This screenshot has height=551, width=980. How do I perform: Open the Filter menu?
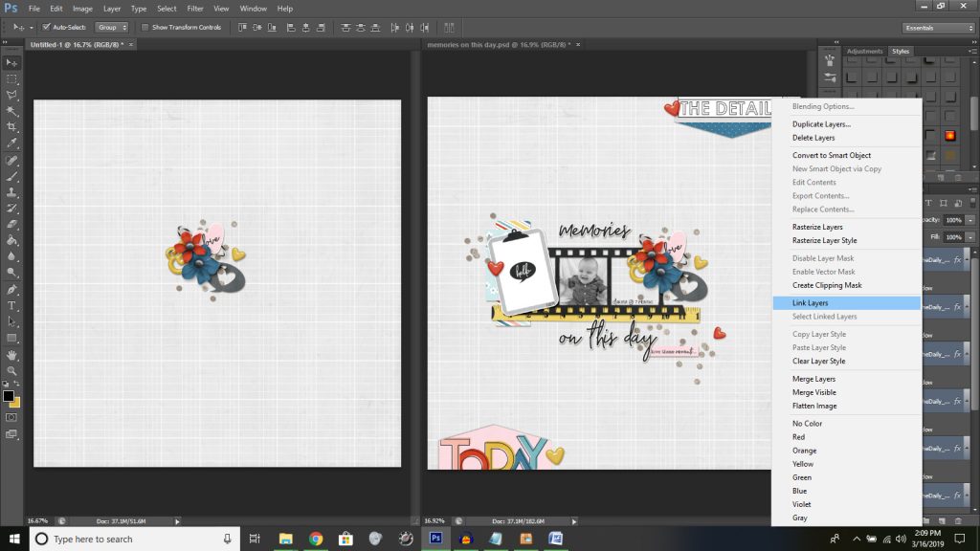[196, 8]
